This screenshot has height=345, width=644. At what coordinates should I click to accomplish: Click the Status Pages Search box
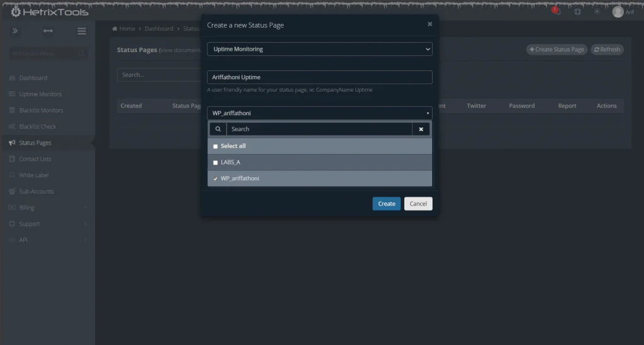159,75
